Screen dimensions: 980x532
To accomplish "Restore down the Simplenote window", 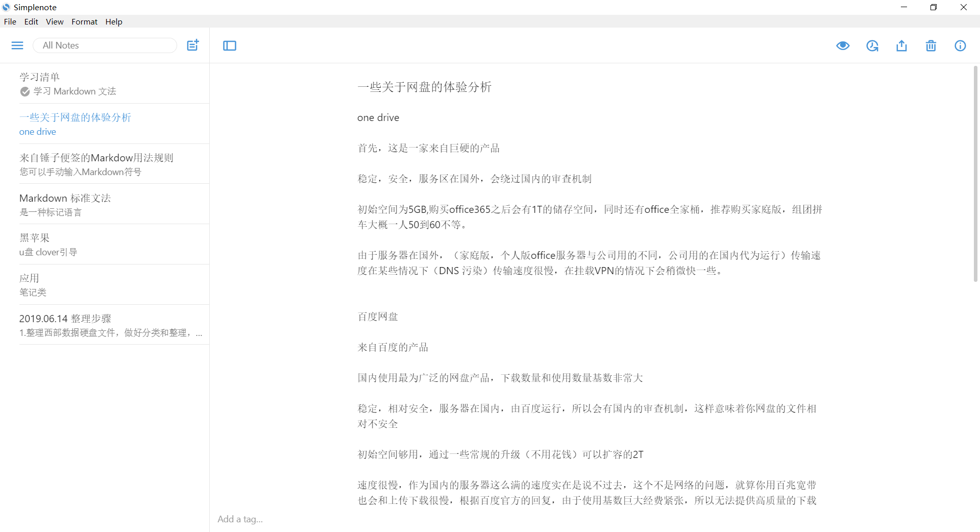I will click(934, 7).
